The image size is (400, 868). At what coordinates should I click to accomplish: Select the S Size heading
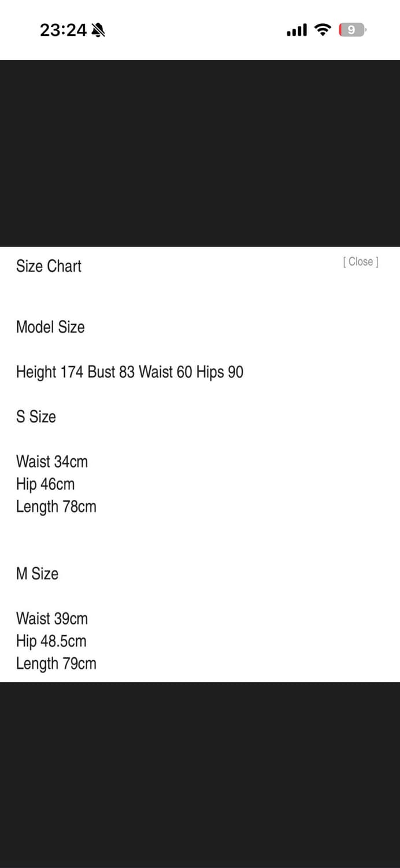(36, 417)
